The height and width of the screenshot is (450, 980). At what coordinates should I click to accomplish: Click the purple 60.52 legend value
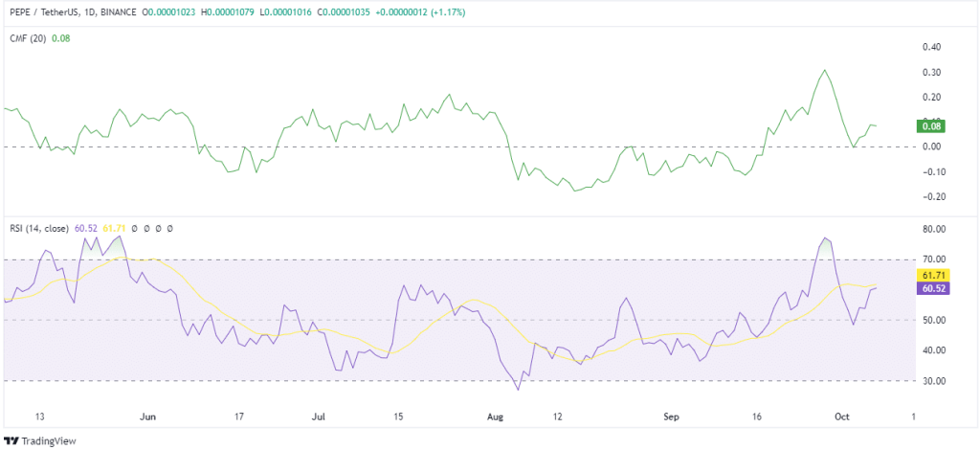[84, 229]
